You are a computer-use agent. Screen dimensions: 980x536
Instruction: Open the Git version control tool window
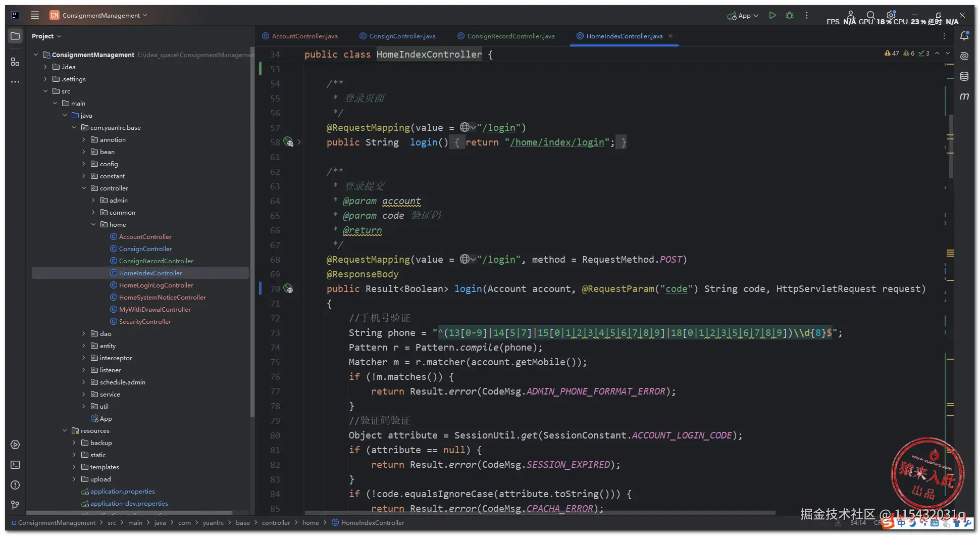[x=15, y=505]
